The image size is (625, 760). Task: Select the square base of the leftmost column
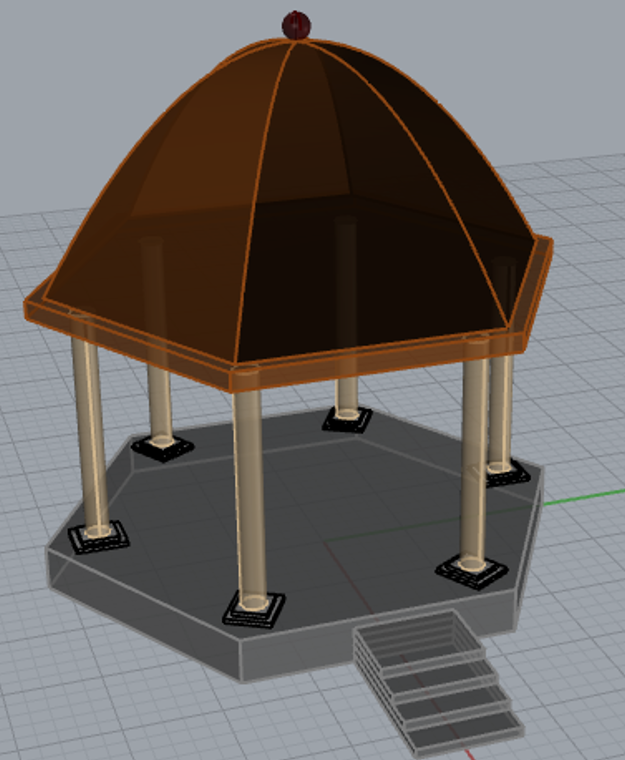point(98,537)
